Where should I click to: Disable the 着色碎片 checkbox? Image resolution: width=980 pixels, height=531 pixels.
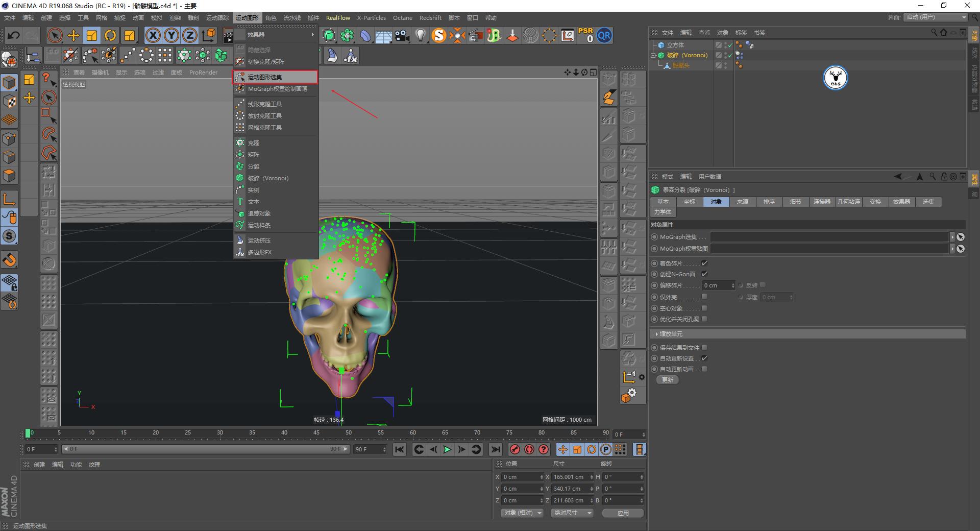(705, 263)
